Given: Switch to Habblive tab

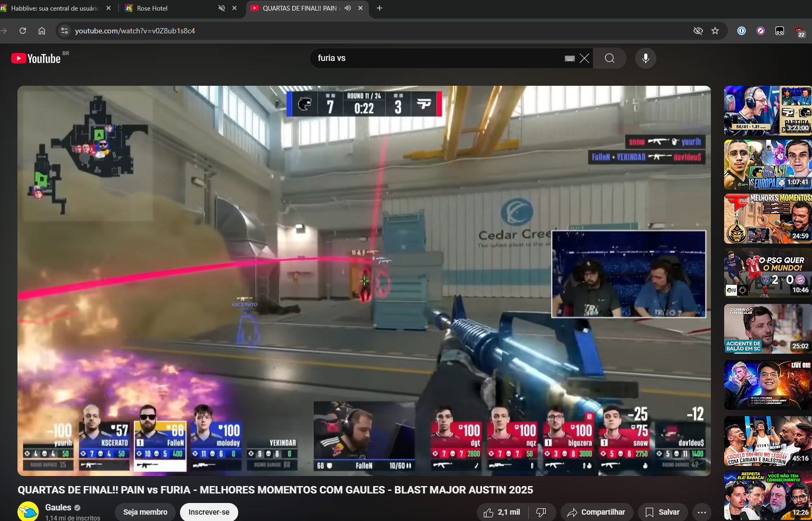Looking at the screenshot, I should coord(54,8).
